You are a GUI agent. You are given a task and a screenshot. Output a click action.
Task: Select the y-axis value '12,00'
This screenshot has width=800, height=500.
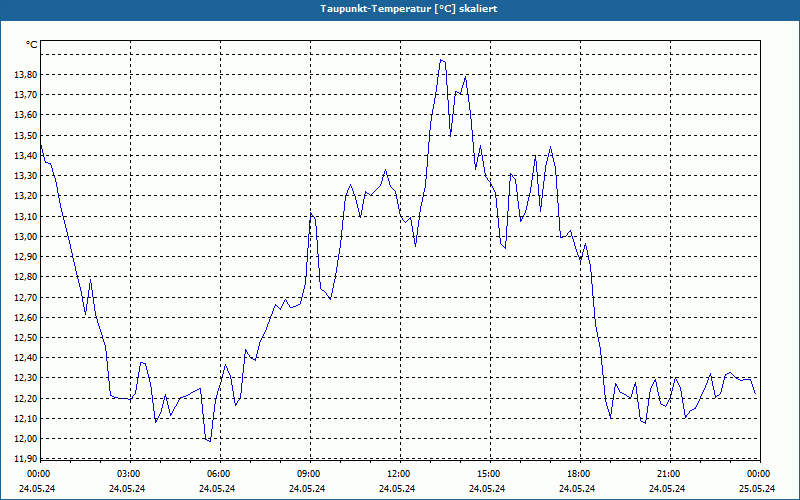(26, 439)
